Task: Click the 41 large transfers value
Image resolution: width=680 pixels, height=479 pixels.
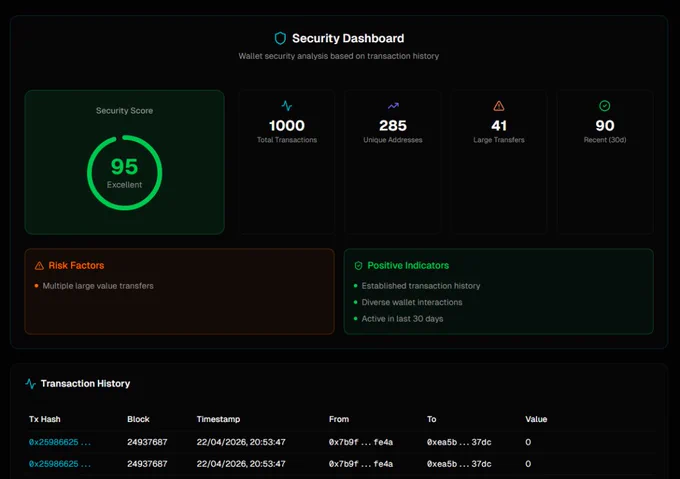Action: coord(499,126)
